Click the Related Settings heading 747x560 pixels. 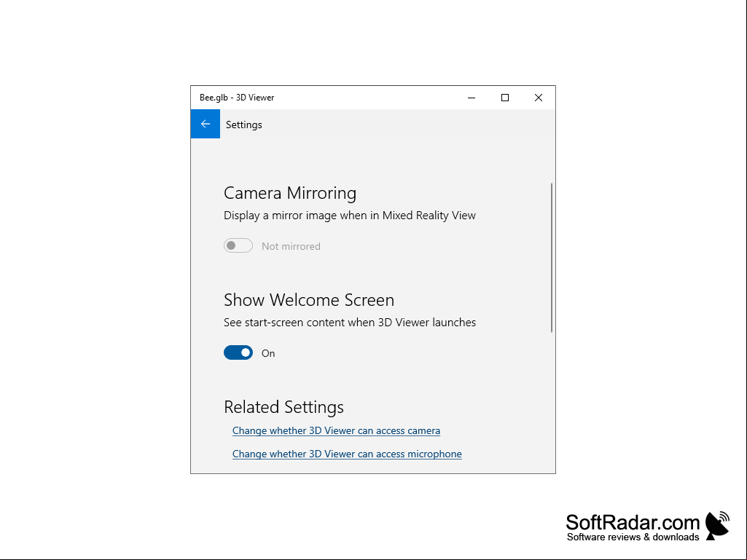(x=284, y=407)
